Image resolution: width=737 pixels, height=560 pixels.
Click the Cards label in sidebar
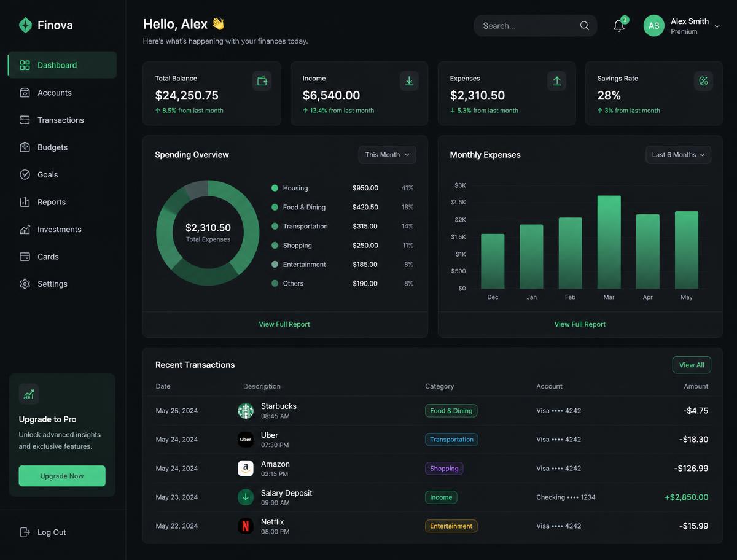click(48, 257)
